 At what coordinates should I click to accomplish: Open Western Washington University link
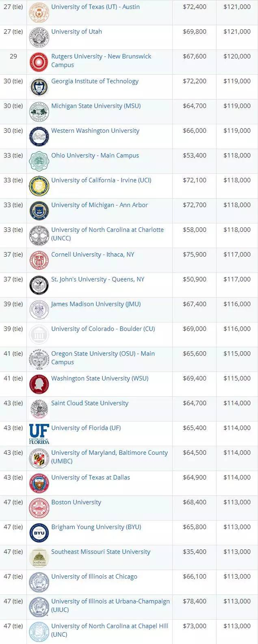[95, 131]
